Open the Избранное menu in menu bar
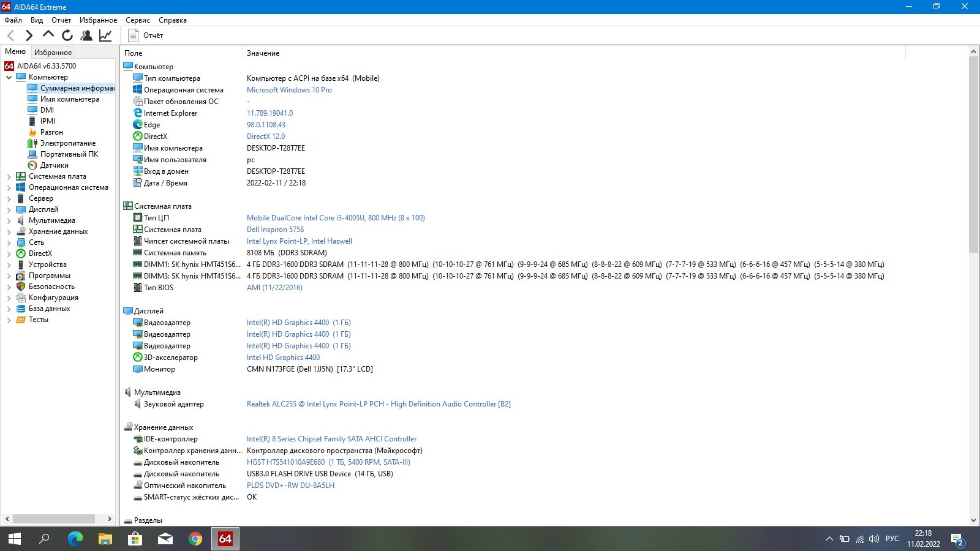The image size is (980, 551). pos(98,20)
